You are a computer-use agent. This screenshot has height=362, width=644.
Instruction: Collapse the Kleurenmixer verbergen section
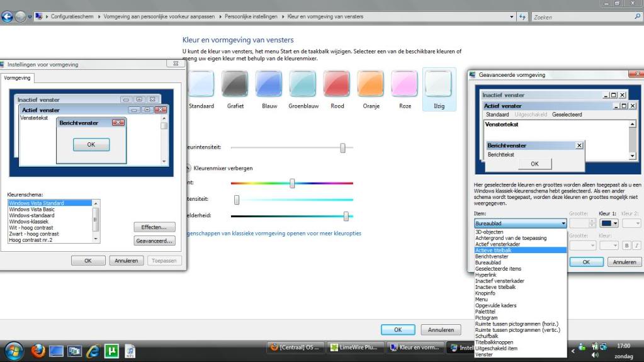click(x=188, y=168)
